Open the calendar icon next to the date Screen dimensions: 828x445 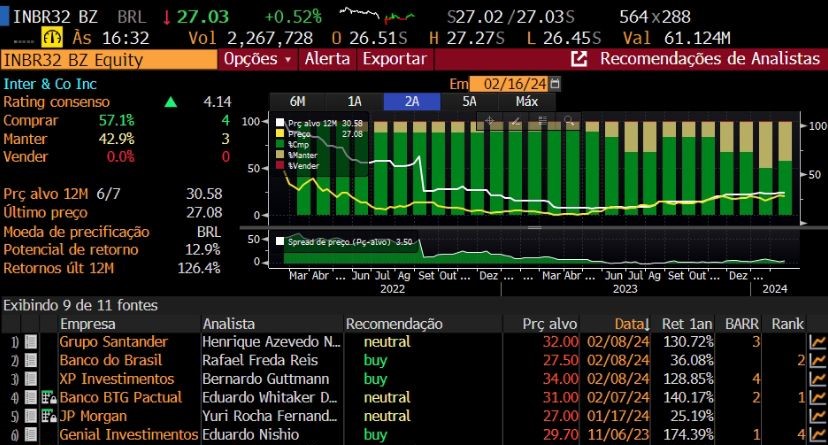pyautogui.click(x=555, y=85)
